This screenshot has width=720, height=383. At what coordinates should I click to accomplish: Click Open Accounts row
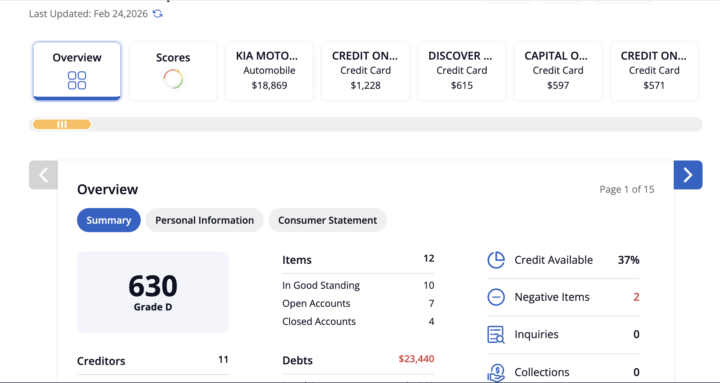coord(358,304)
